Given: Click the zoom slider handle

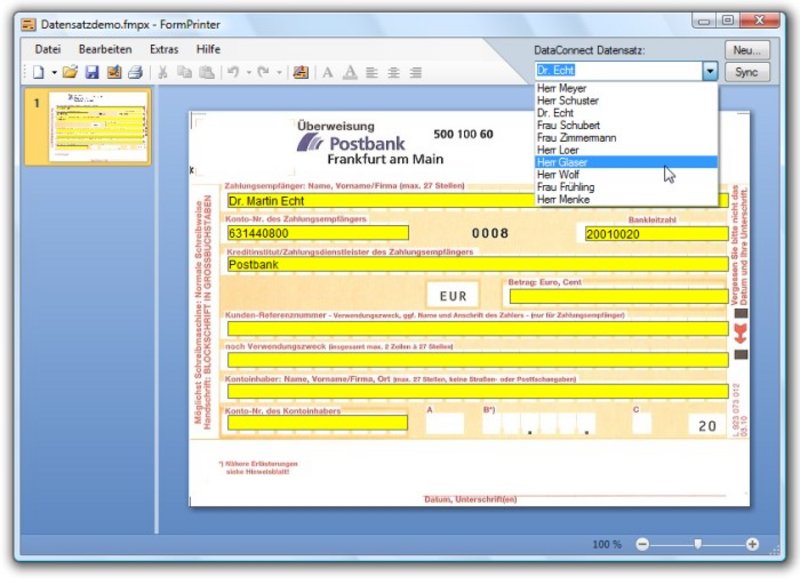Looking at the screenshot, I should pos(697,544).
